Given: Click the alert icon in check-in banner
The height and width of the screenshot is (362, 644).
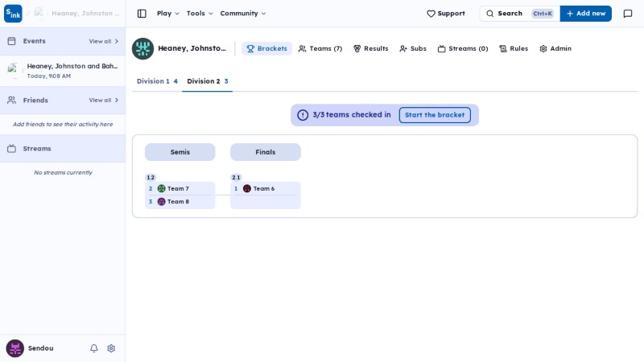Looking at the screenshot, I should click(303, 115).
